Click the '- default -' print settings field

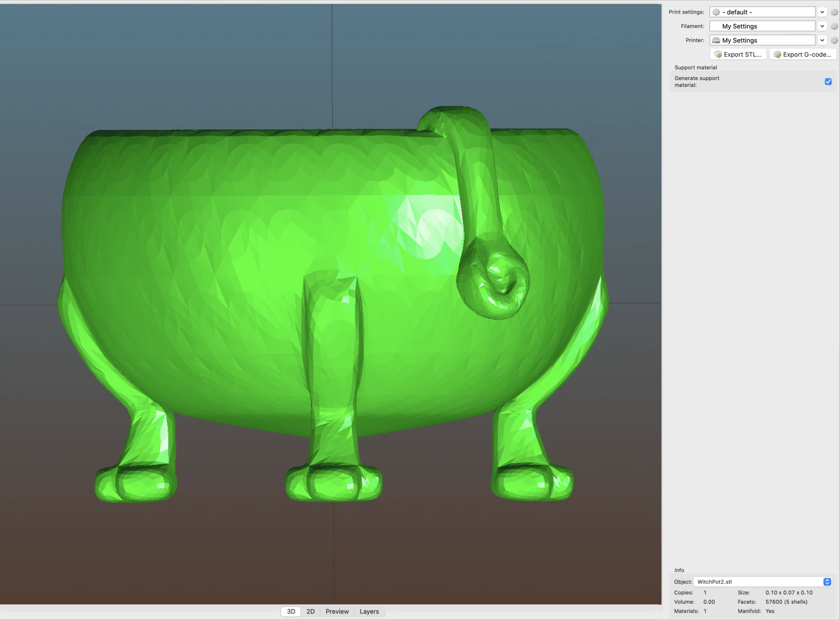tap(762, 12)
